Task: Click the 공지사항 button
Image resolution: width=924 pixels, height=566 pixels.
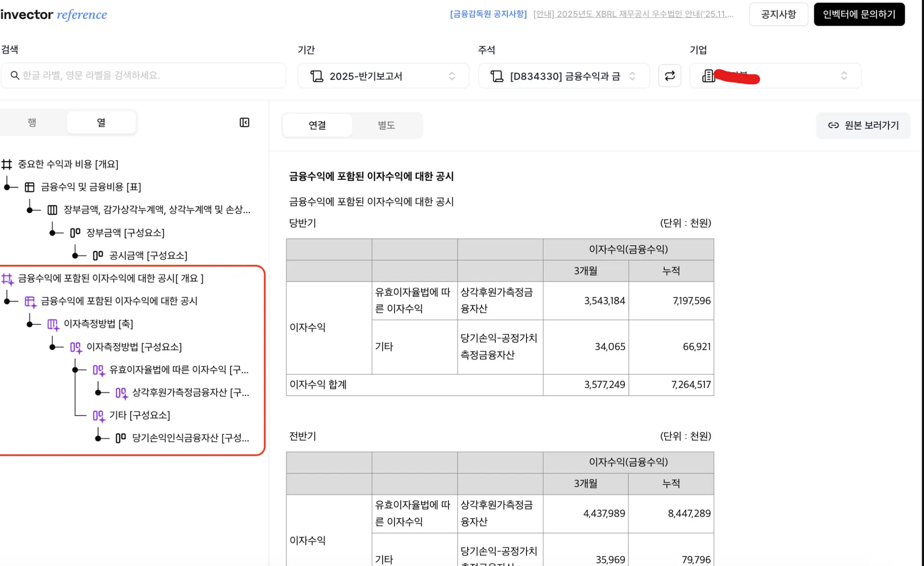Action: coord(778,14)
